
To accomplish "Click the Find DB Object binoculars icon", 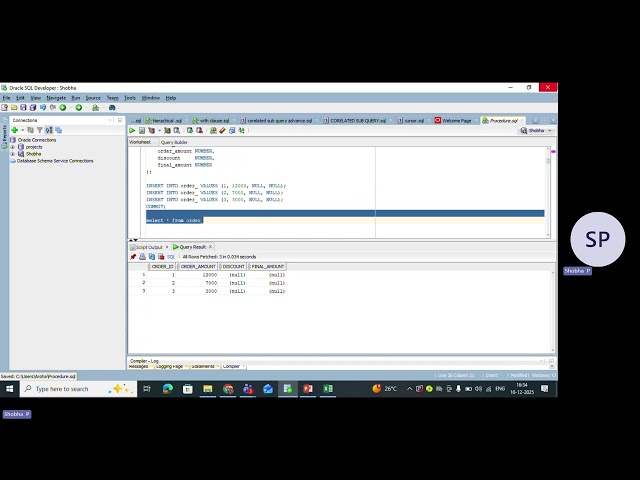I will click(x=112, y=108).
